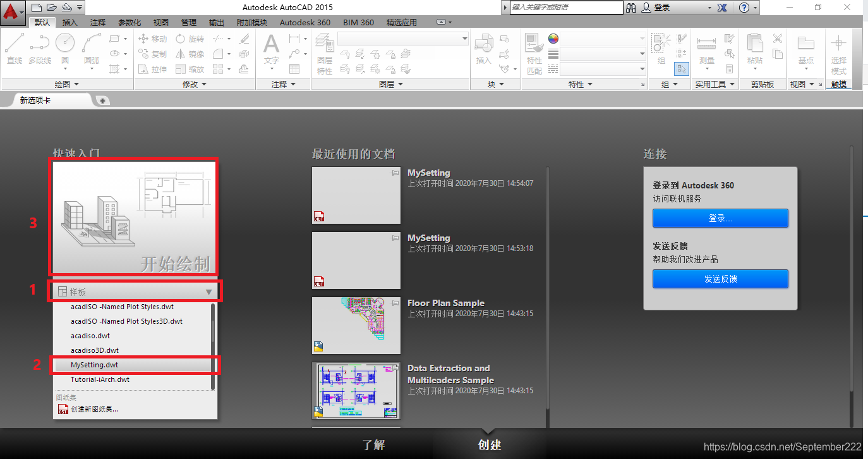Click the Stretch (拉伸) tool
Image resolution: width=868 pixels, height=459 pixels.
[x=152, y=69]
